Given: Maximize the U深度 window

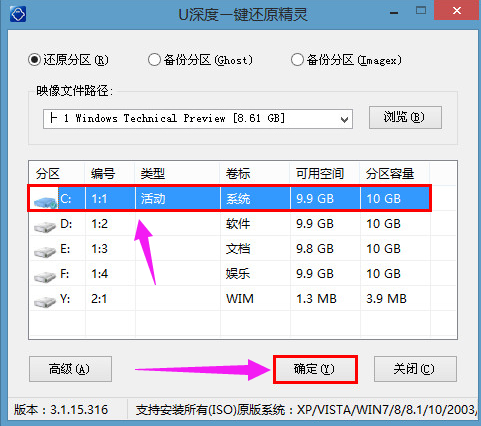Looking at the screenshot, I should [x=421, y=11].
